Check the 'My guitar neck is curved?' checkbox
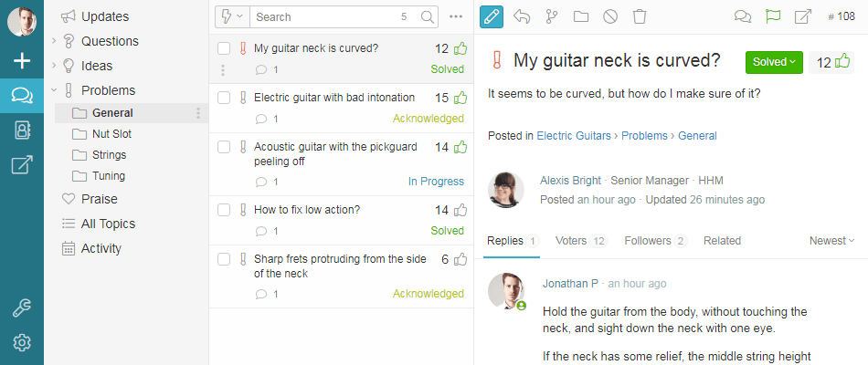Screen dimensions: 868x365 tap(224, 48)
